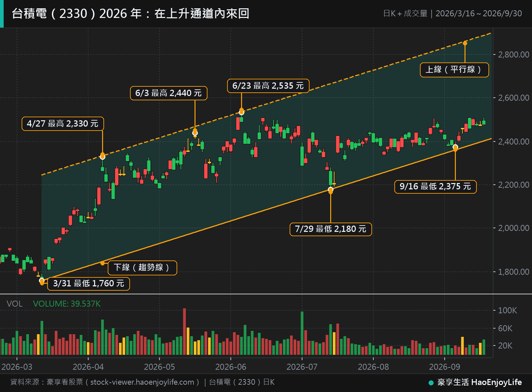Click the teal dot beside 豪享生活 logo
532x392 pixels.
click(431, 383)
